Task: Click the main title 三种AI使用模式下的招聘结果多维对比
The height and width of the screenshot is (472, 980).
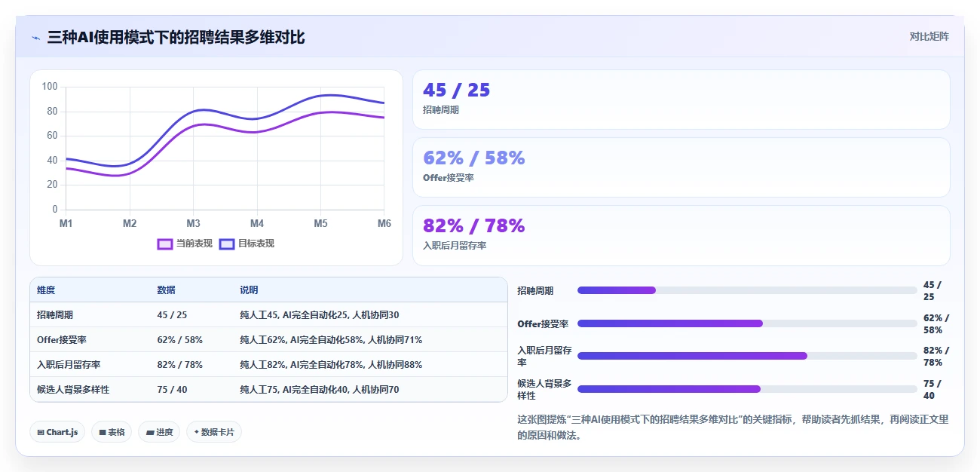Action: coord(176,37)
